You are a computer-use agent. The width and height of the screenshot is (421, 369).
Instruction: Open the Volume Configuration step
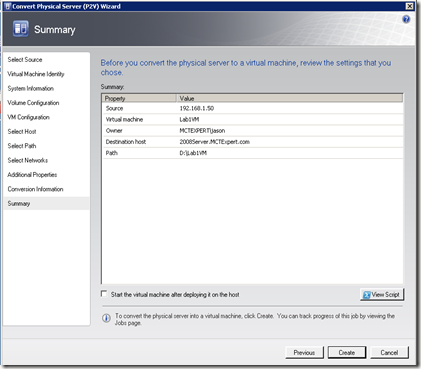(x=33, y=103)
